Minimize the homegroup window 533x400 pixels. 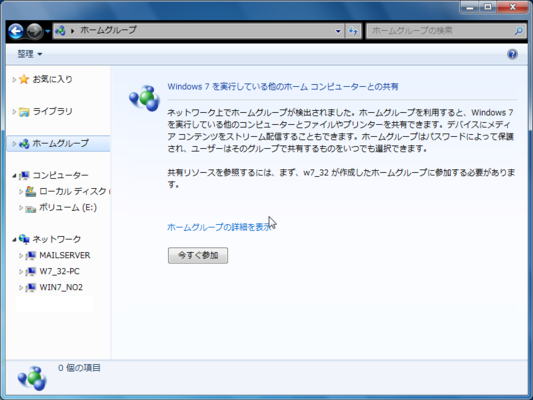point(469,7)
